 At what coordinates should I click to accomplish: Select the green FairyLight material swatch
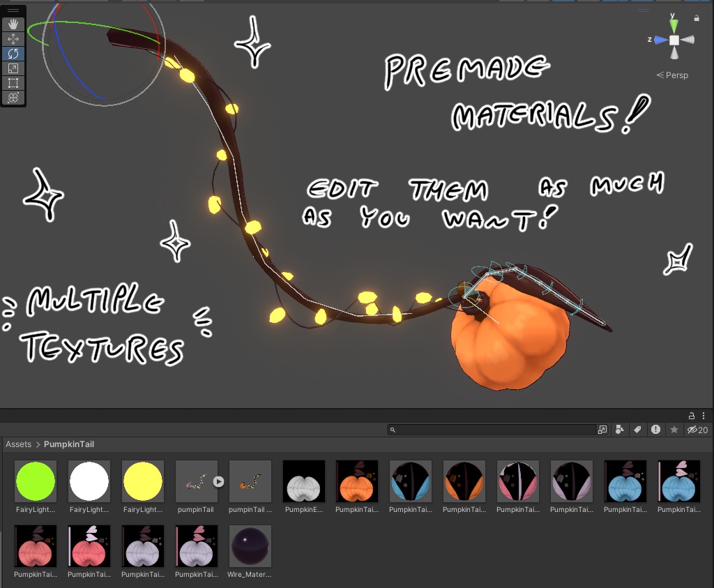[x=35, y=481]
